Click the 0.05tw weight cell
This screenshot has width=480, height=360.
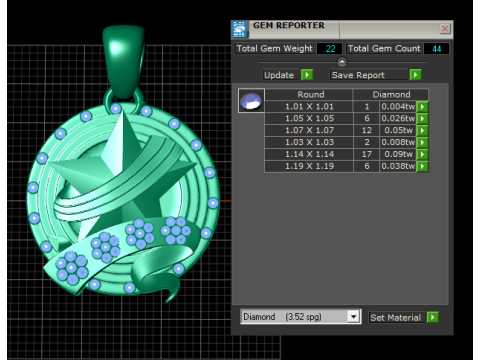[x=398, y=130]
